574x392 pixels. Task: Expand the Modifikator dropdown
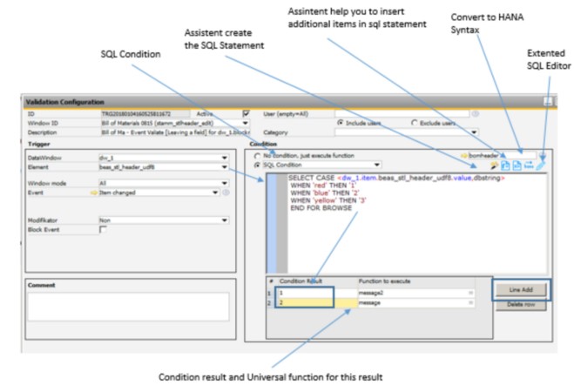[225, 220]
